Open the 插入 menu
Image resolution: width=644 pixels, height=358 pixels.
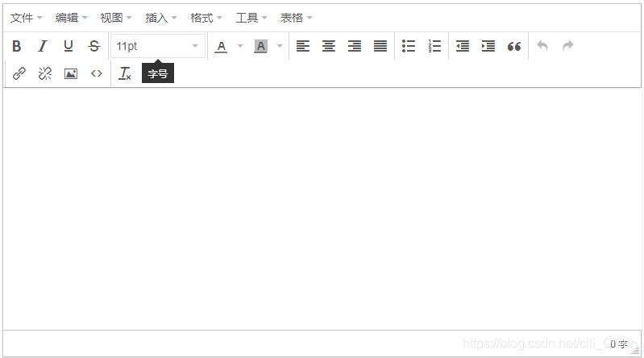[x=161, y=18]
